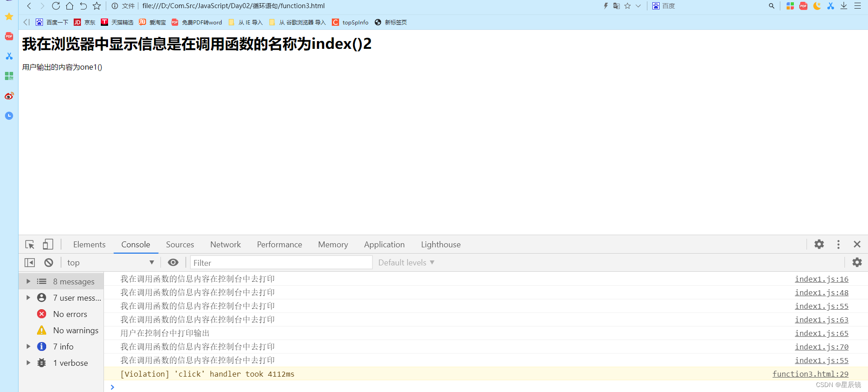This screenshot has width=868, height=392.
Task: Select the No warnings filter
Action: point(61,330)
